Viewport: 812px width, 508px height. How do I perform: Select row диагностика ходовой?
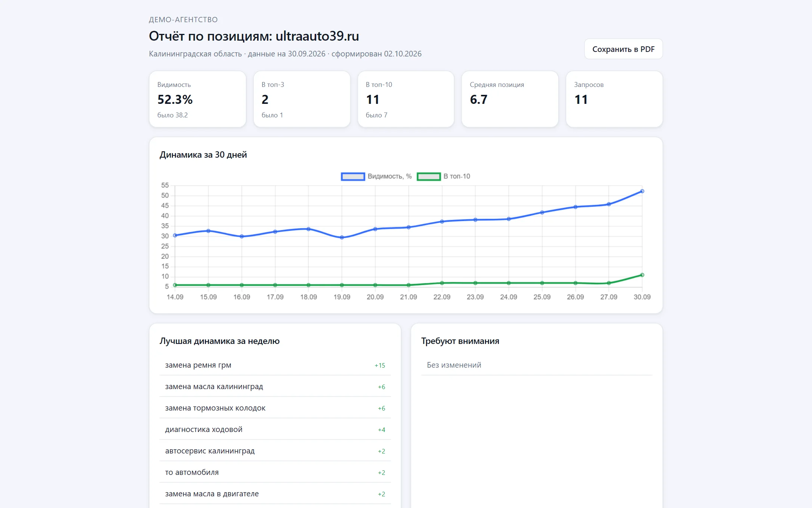275,429
